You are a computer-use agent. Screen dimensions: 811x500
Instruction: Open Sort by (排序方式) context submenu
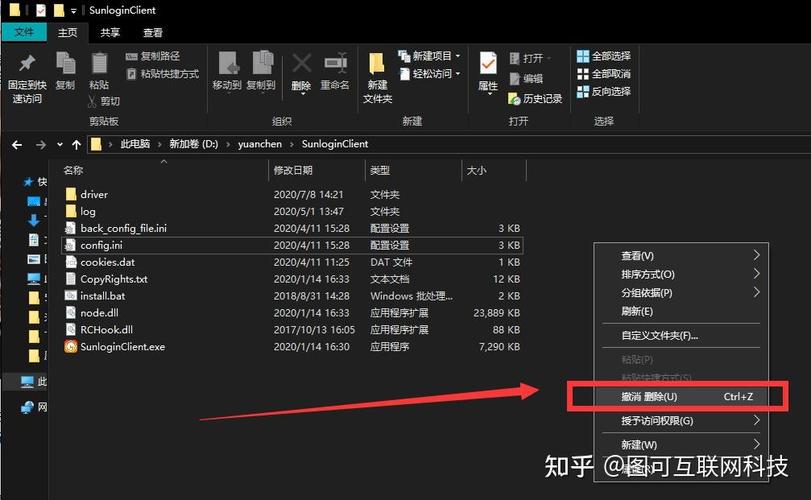(681, 274)
